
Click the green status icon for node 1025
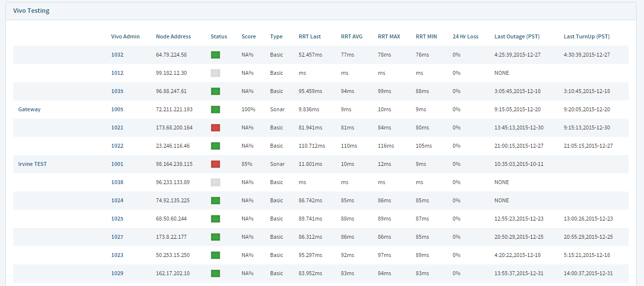coord(215,219)
